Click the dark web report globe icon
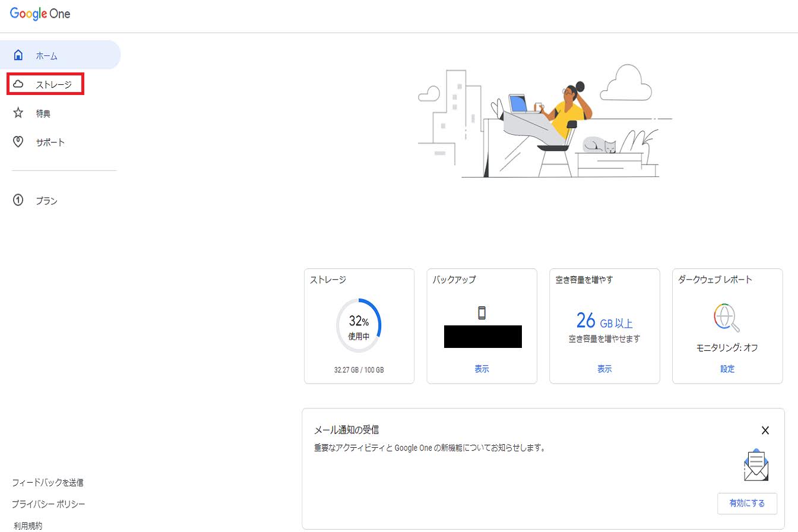 (x=727, y=318)
